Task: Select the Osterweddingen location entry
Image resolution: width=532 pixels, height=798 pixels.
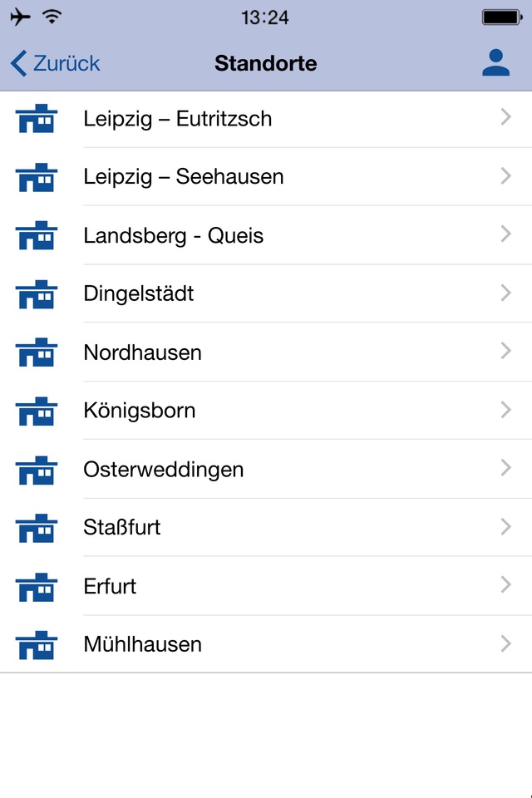Action: click(164, 470)
